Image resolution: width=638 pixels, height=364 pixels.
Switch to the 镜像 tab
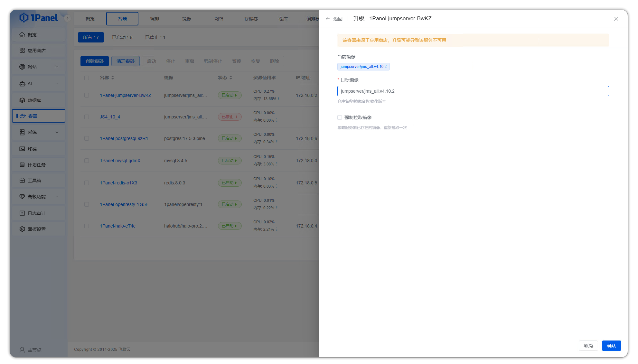pyautogui.click(x=187, y=19)
